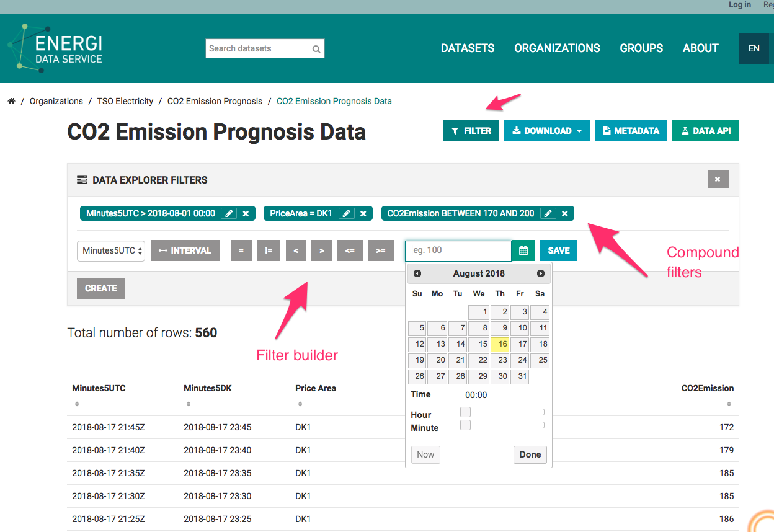
Task: Remove the CO2Emission BETWEEN filter chip
Action: click(x=564, y=213)
